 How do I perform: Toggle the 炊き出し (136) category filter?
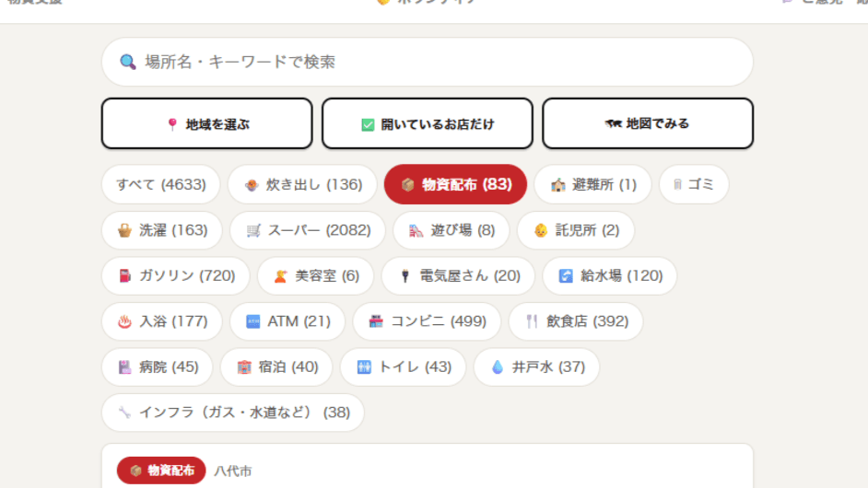point(302,184)
